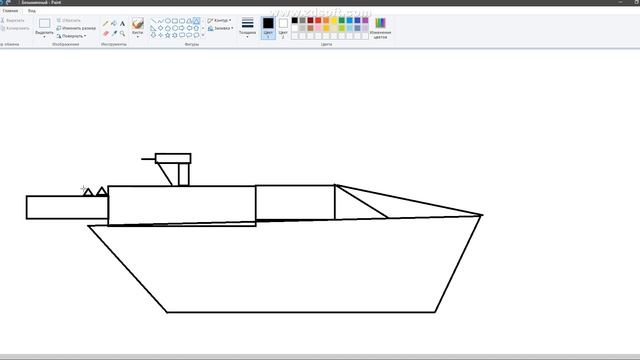Choose the Oval callout shape
640x360 pixels.
[189, 35]
